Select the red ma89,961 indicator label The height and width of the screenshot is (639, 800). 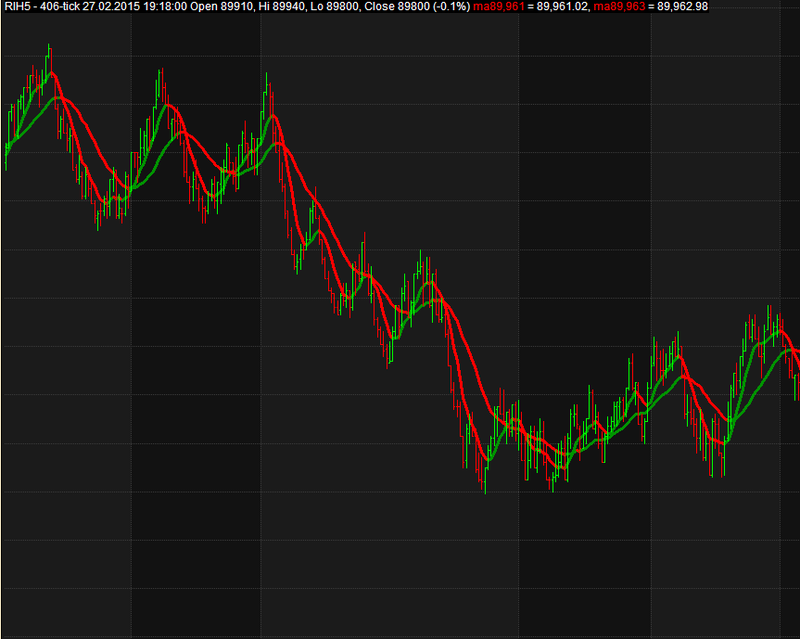point(498,7)
